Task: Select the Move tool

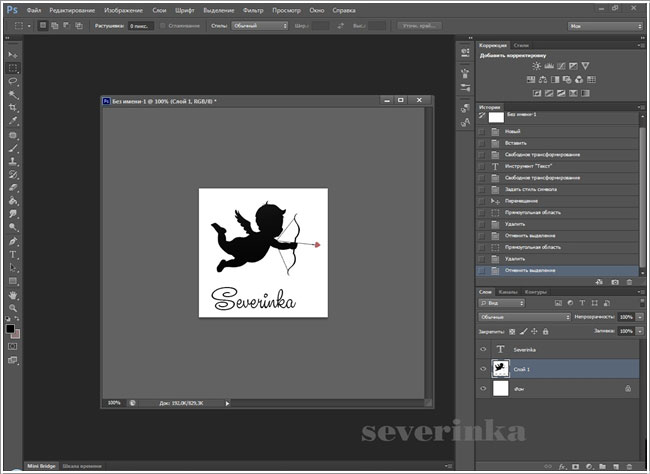Action: (13, 54)
